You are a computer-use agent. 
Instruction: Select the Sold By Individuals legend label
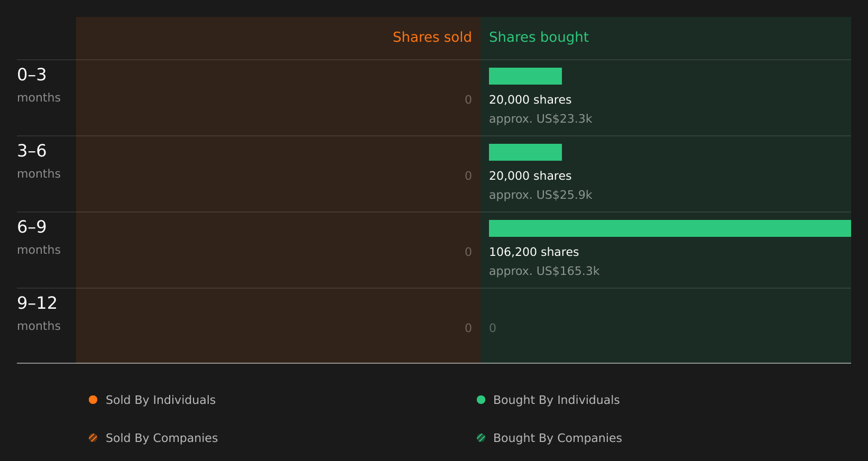(161, 400)
